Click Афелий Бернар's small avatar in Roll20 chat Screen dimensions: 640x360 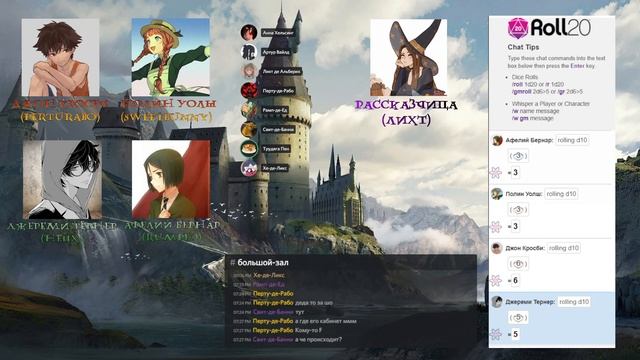(x=497, y=140)
